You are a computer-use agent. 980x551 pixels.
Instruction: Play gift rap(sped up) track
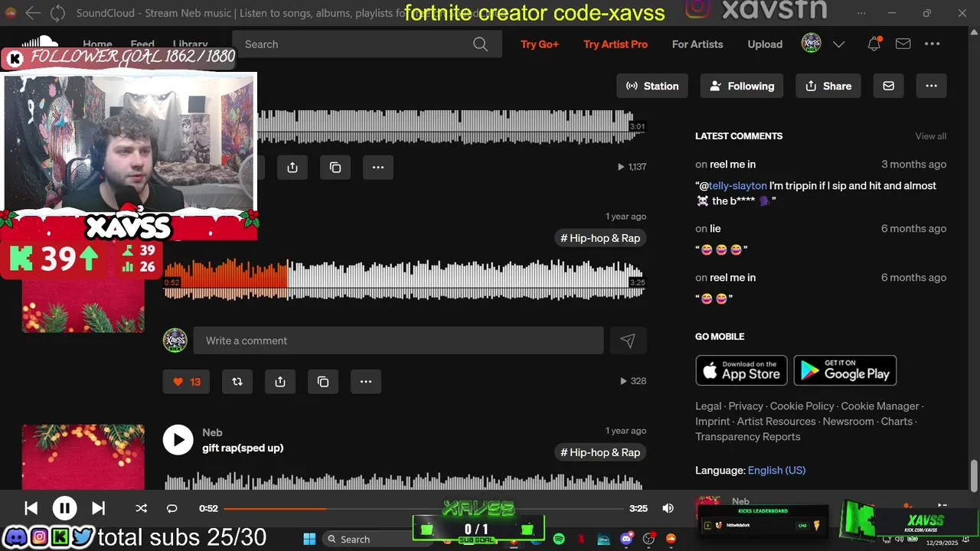(178, 440)
